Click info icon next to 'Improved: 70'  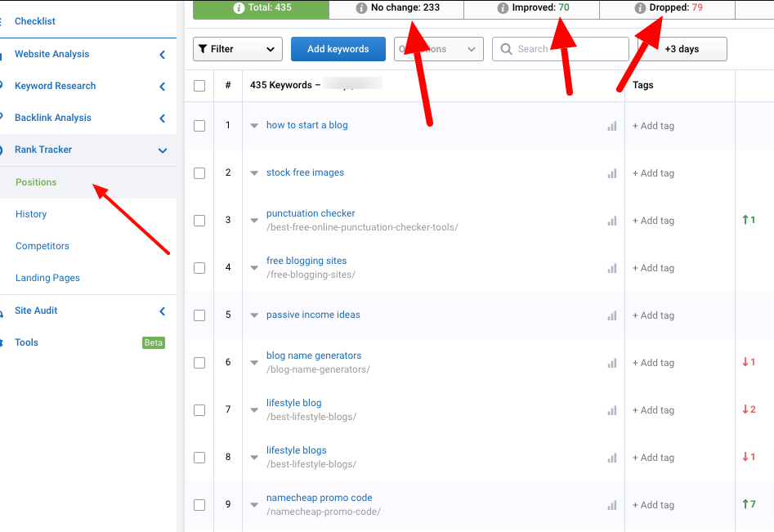coord(503,8)
